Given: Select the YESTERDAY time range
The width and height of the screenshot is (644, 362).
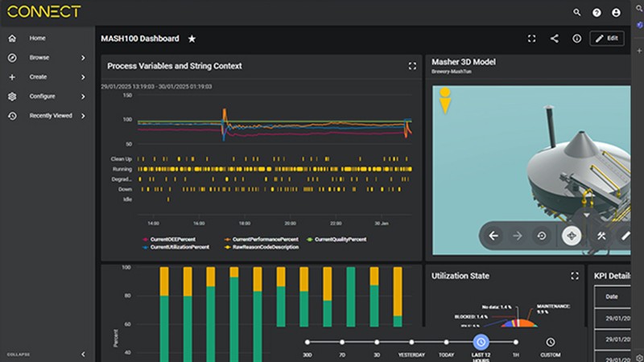Looking at the screenshot, I should click(411, 342).
